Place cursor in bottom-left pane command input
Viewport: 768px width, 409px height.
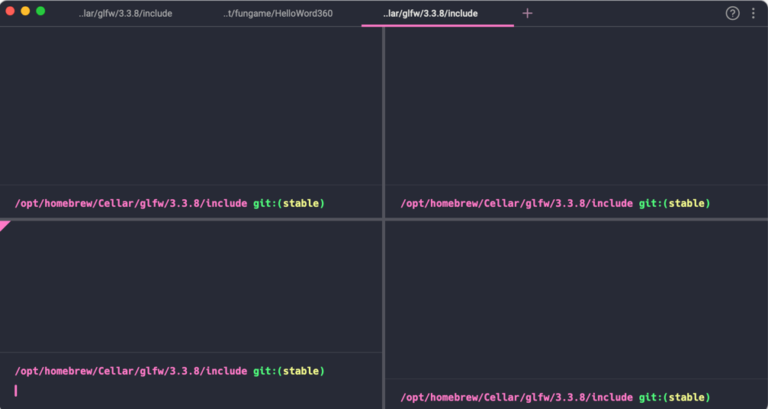tap(190, 390)
